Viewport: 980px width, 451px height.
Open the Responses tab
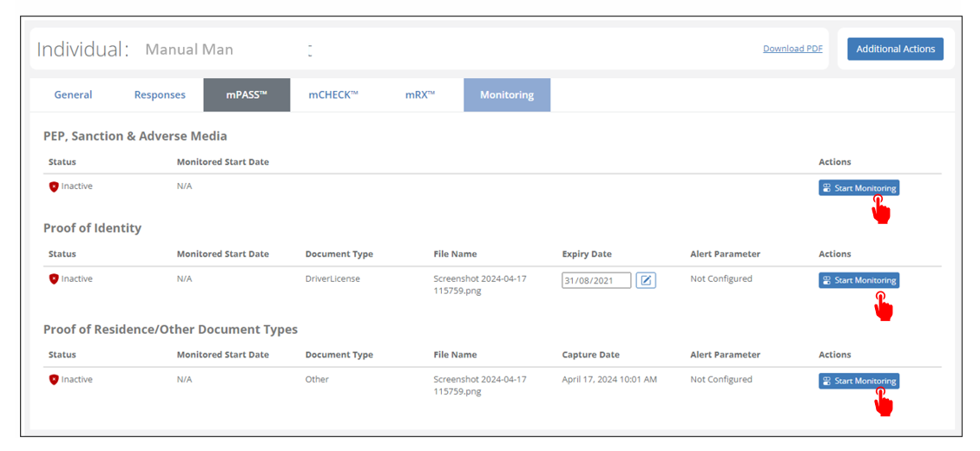(160, 95)
